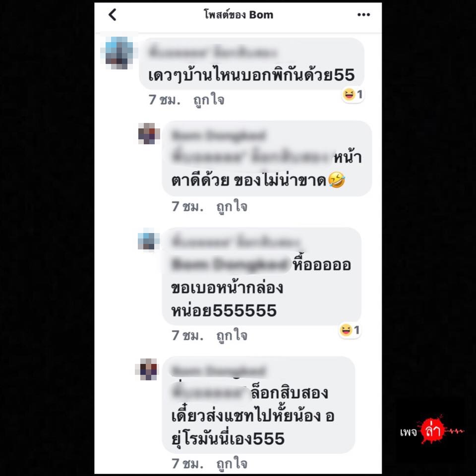Open the three-dot more options menu
Image resolution: width=476 pixels, height=476 pixels.
[x=363, y=14]
